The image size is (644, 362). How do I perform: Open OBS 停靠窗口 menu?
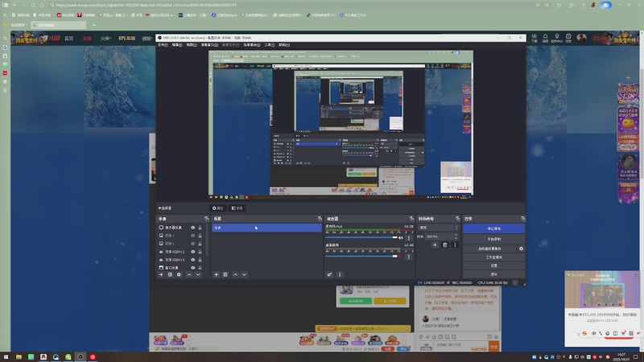(209, 45)
